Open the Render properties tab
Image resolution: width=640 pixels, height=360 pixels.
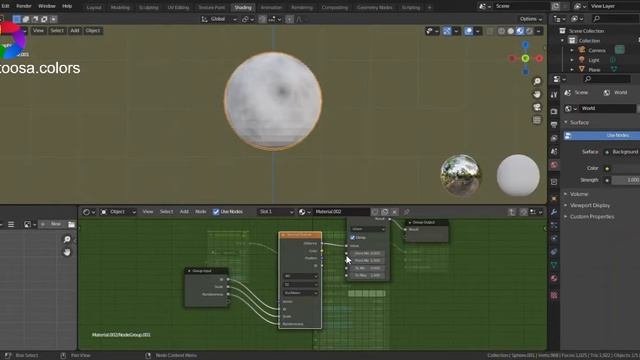coord(554,111)
